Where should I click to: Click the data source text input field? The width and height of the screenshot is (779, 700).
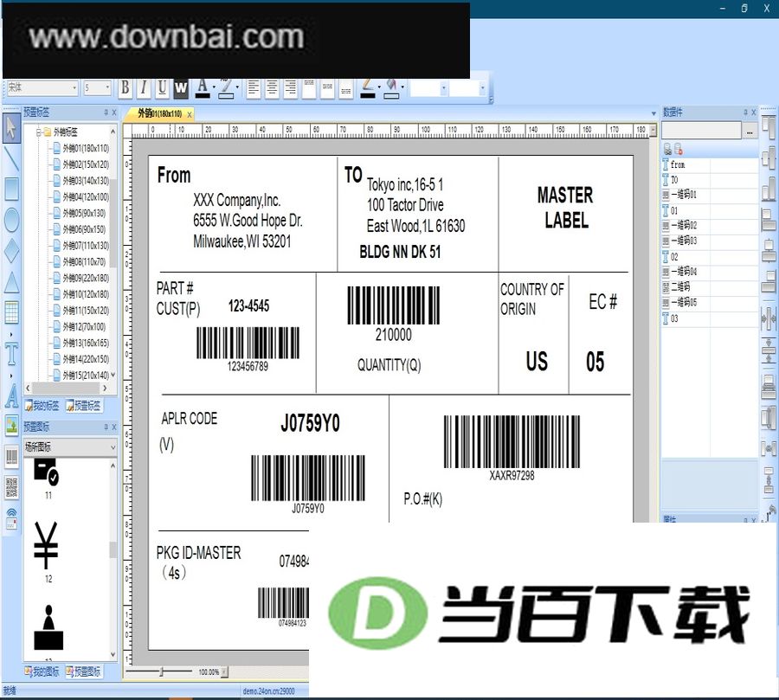701,132
